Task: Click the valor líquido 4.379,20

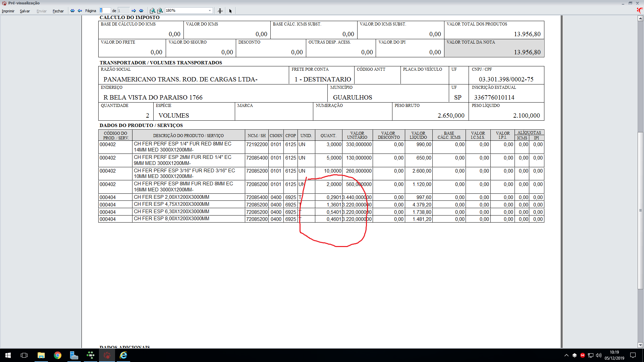Action: (x=422, y=205)
